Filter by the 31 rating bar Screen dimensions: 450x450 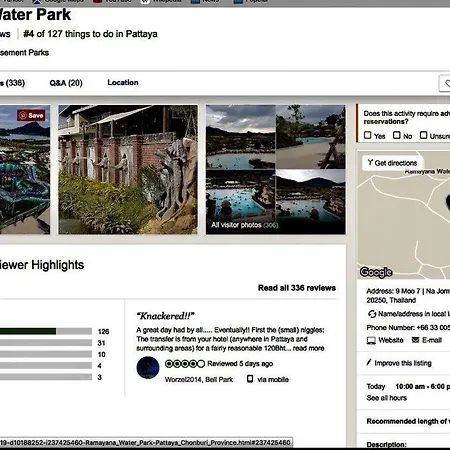[46, 343]
